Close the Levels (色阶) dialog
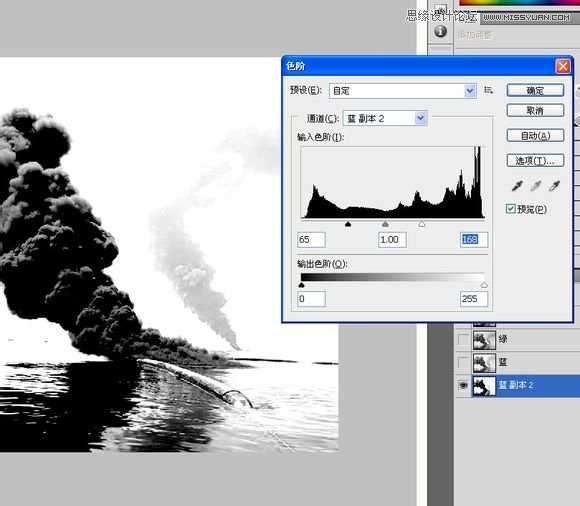 (x=563, y=67)
